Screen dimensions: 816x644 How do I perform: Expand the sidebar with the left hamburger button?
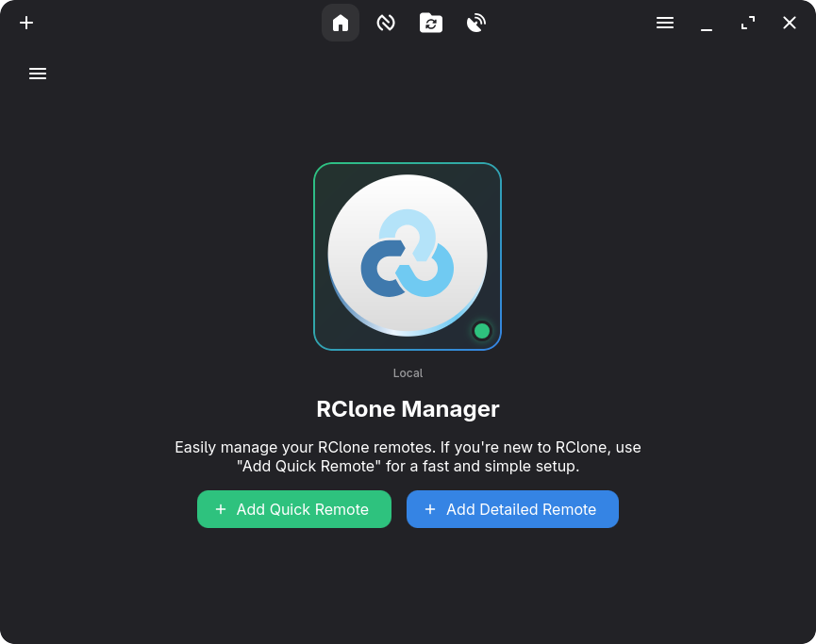pos(38,74)
